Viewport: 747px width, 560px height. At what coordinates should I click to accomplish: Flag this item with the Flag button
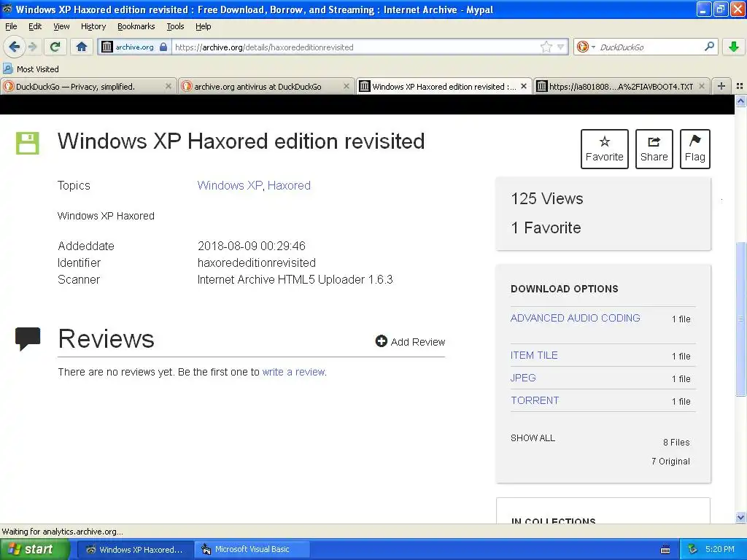(694, 149)
